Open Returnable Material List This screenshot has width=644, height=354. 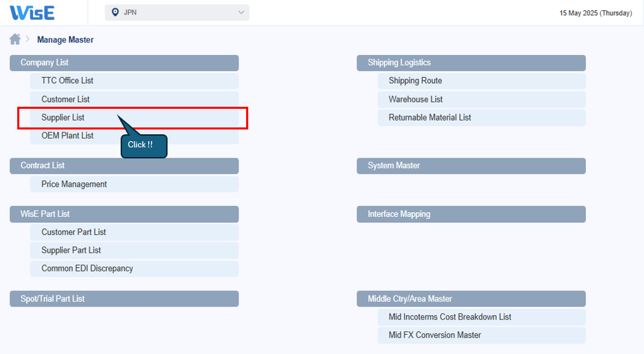pos(430,118)
